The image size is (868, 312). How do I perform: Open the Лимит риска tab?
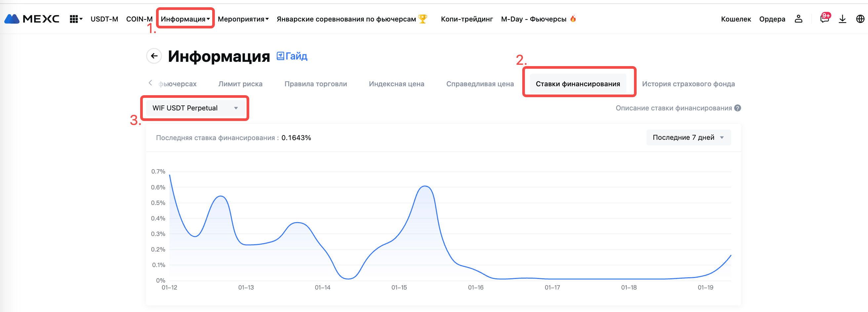pyautogui.click(x=240, y=84)
